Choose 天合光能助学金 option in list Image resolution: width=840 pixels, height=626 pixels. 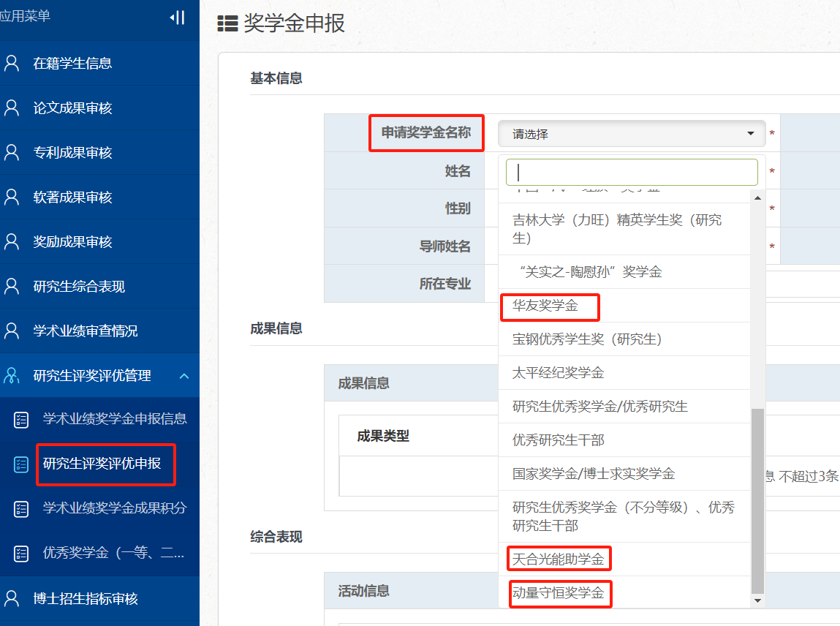click(559, 559)
